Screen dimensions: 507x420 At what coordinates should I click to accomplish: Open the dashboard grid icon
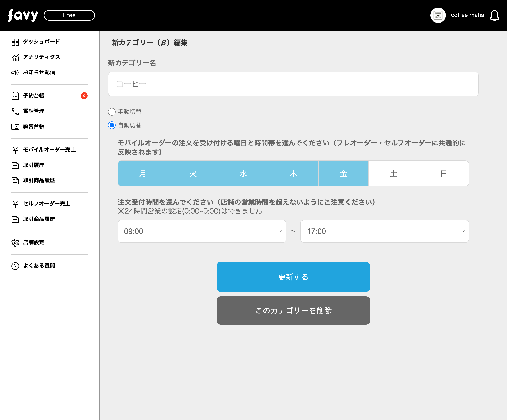click(x=15, y=42)
